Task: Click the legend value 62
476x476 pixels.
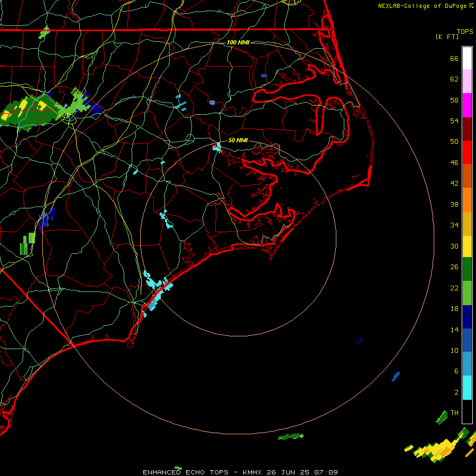Action: [x=454, y=79]
